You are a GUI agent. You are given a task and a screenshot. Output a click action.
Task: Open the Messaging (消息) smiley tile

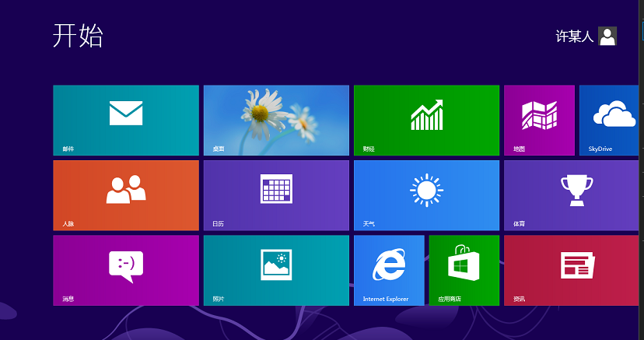pos(126,271)
